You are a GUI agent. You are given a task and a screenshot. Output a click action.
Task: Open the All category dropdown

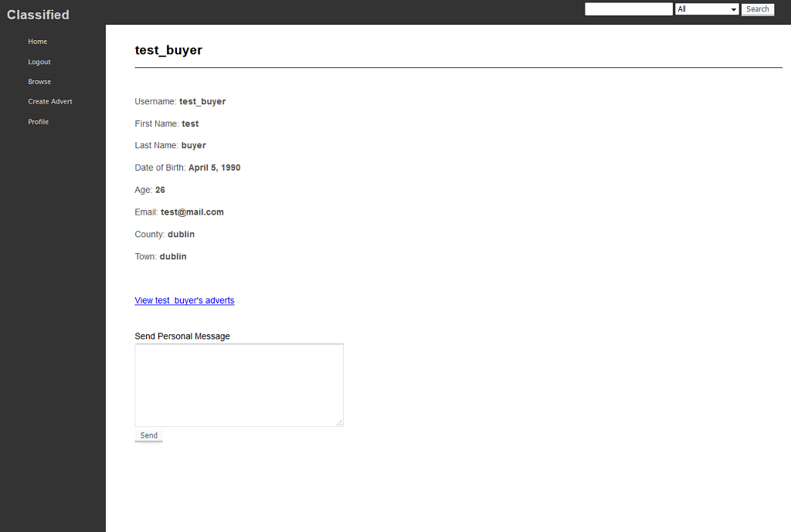707,9
